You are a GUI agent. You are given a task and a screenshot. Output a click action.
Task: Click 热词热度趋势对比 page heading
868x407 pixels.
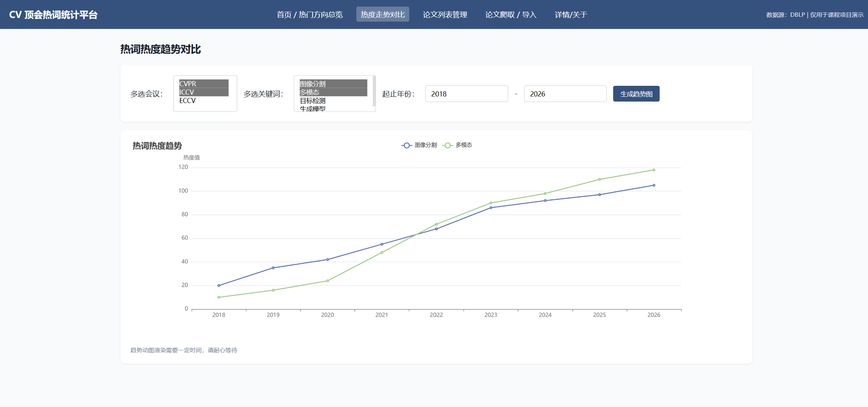(x=161, y=49)
